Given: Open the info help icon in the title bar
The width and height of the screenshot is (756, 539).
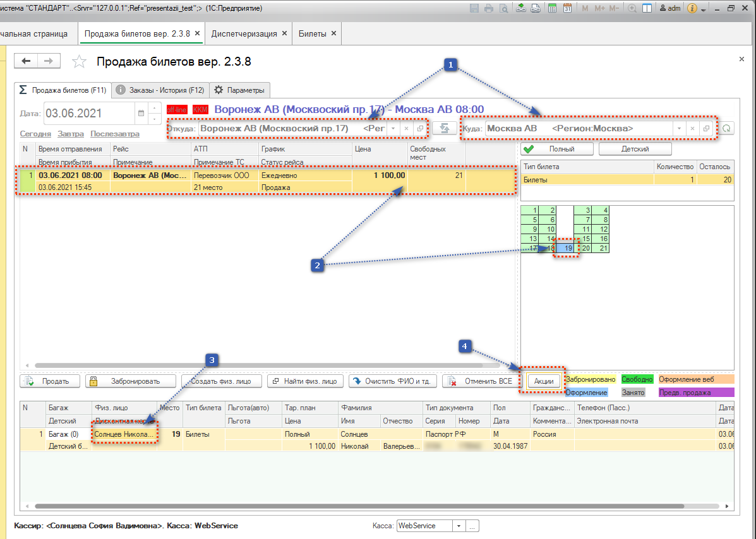Looking at the screenshot, I should tap(692, 8).
